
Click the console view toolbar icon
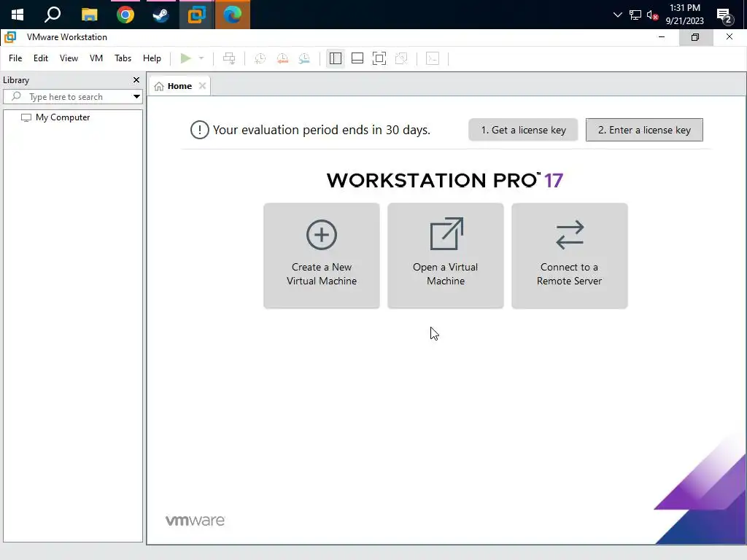pos(433,58)
